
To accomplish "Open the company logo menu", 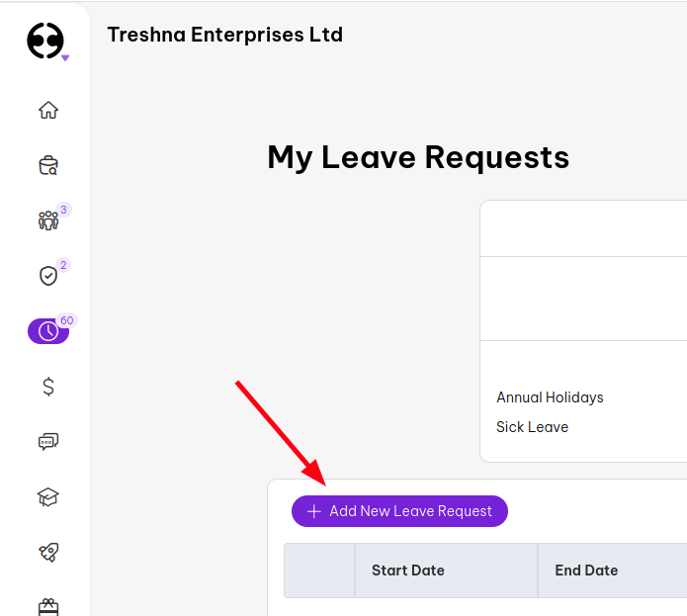I will [x=45, y=42].
